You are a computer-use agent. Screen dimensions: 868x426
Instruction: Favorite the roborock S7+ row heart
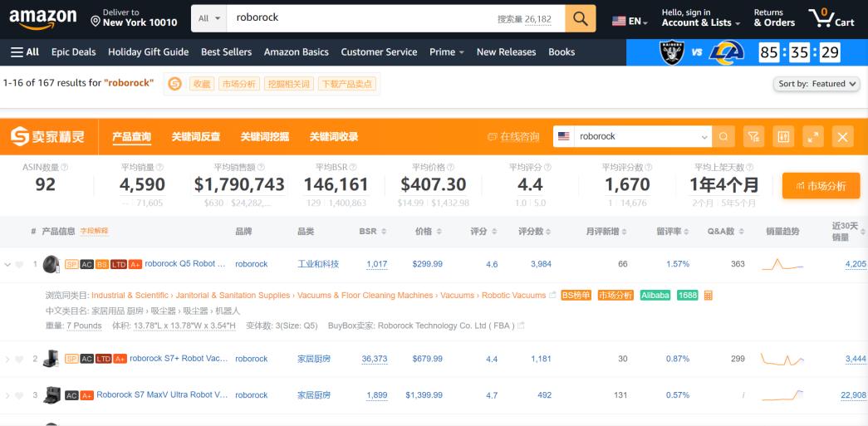pos(19,359)
